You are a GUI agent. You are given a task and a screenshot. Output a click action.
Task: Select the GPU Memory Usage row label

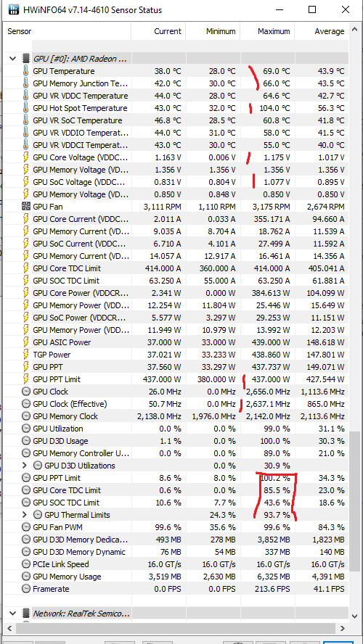67,577
